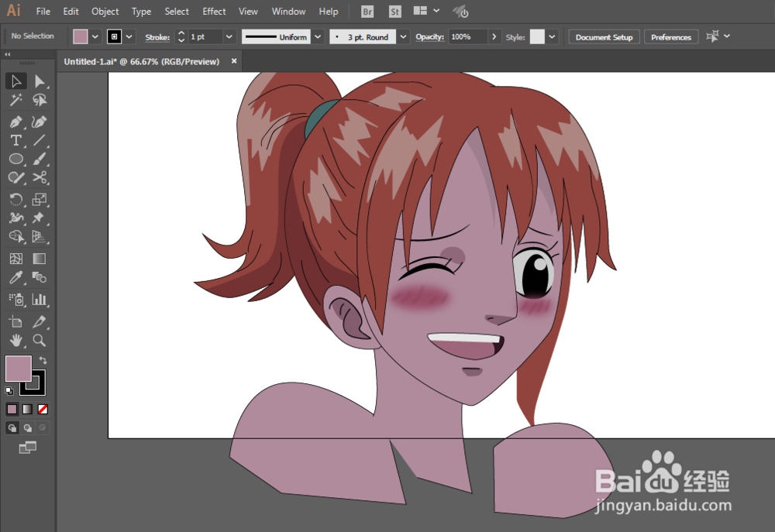Open Adobe Bridge with Br icon
The height and width of the screenshot is (532, 775).
pos(367,12)
